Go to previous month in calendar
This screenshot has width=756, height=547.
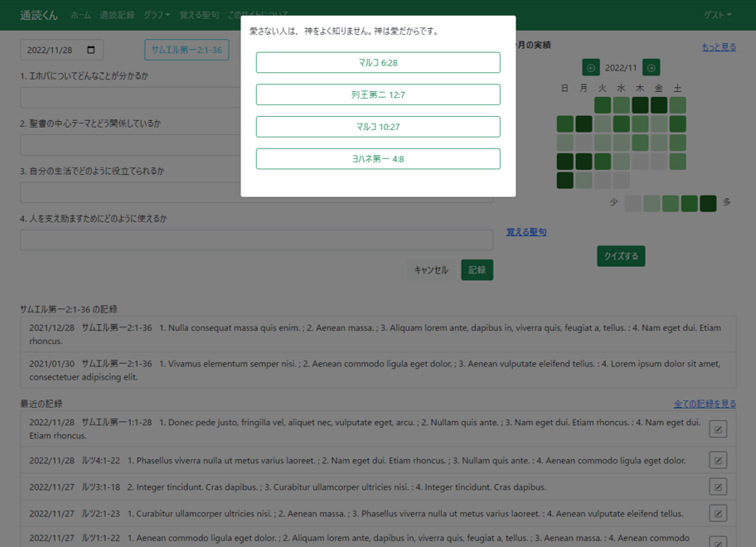[591, 68]
